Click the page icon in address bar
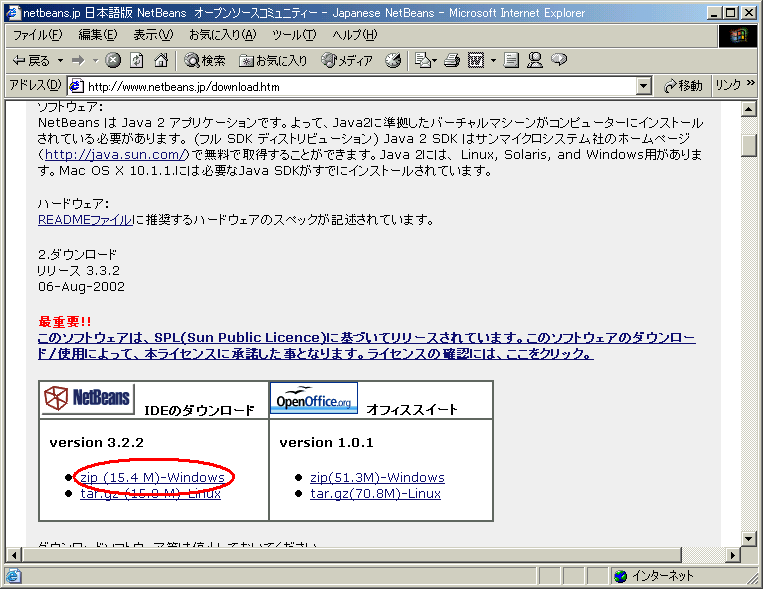The width and height of the screenshot is (763, 589). click(76, 86)
